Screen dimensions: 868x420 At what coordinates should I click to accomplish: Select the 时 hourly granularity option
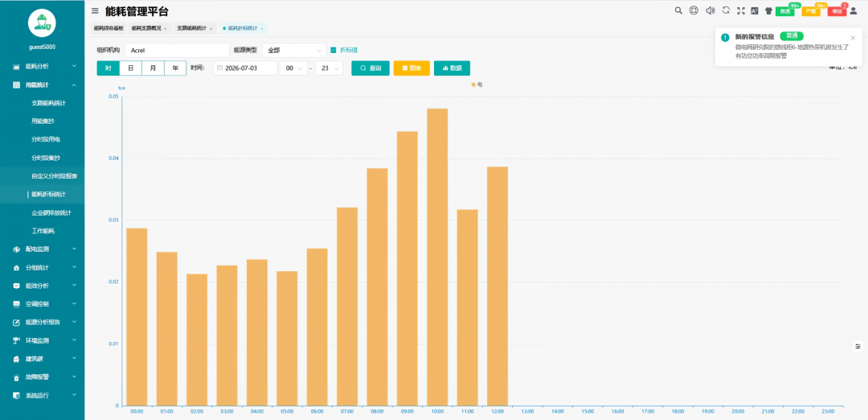click(108, 68)
